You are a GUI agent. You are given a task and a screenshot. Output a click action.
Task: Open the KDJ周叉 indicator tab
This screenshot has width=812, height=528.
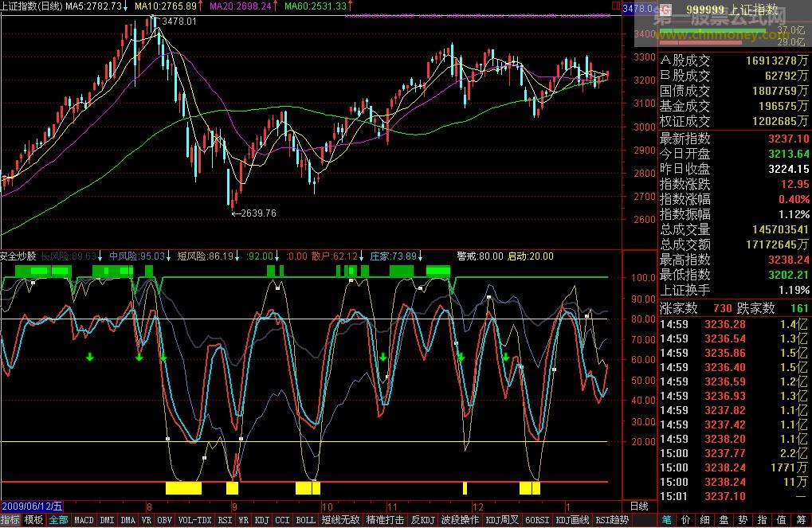[502, 520]
